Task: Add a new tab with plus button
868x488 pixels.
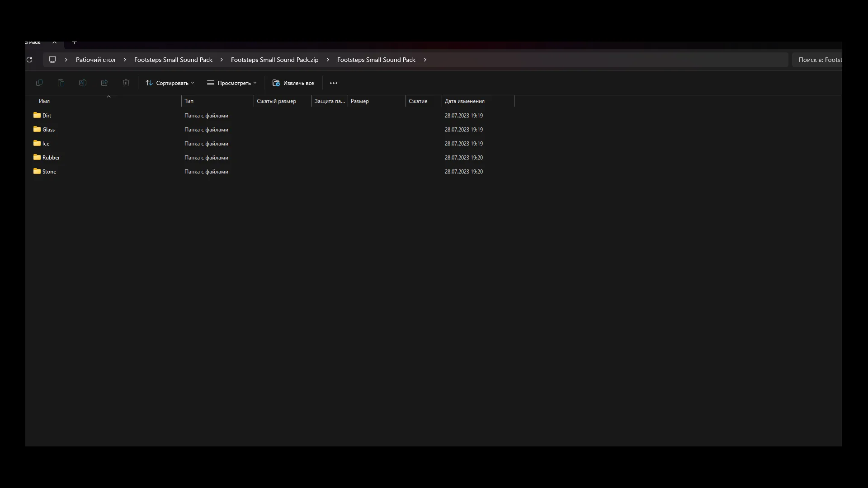Action: pyautogui.click(x=75, y=42)
